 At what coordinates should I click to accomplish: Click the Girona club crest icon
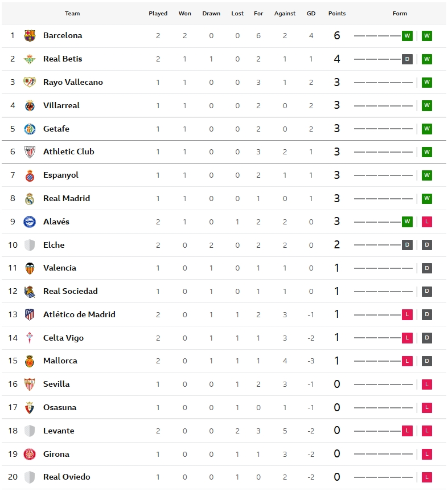tap(30, 454)
